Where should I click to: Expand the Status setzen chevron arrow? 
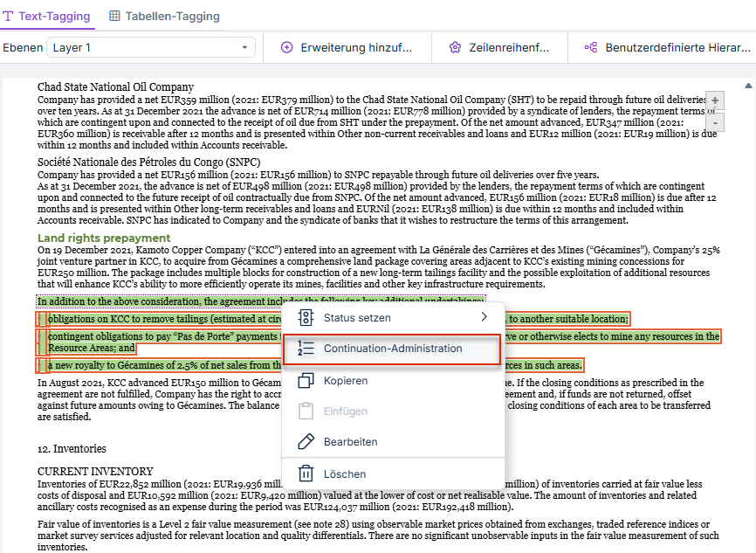(485, 317)
